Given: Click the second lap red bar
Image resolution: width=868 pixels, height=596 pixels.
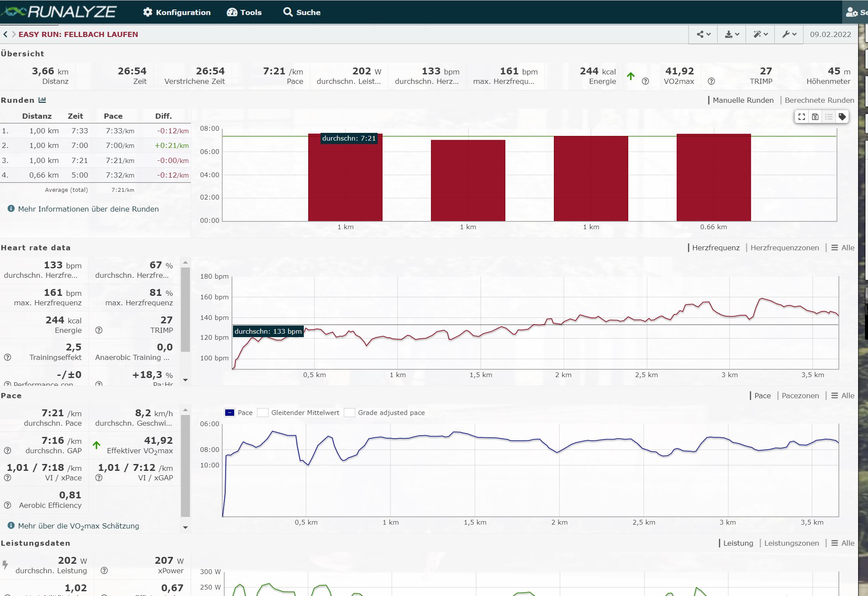Looking at the screenshot, I should (x=468, y=181).
